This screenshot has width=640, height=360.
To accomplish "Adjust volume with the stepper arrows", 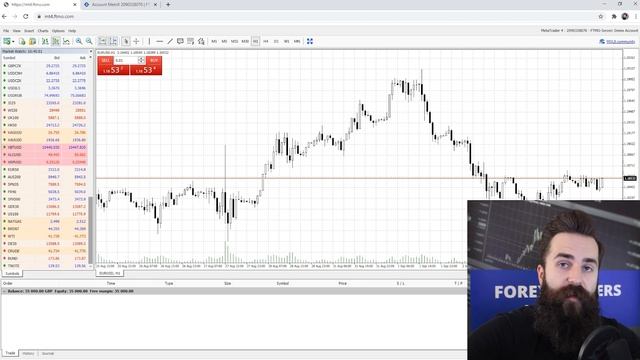I will point(141,60).
